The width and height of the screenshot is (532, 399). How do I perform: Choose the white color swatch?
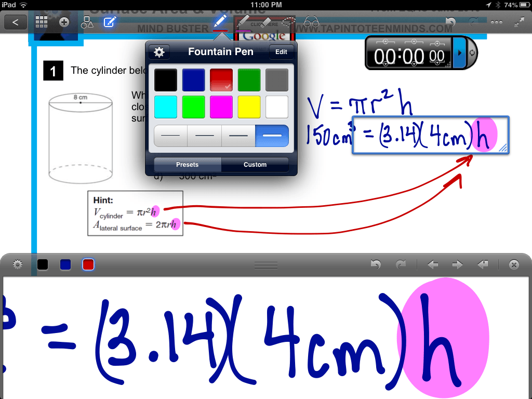[277, 107]
